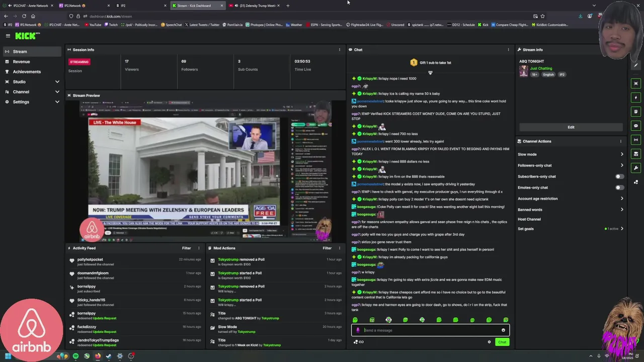This screenshot has width=644, height=362.
Task: Click in the Send a message field
Action: (x=430, y=330)
